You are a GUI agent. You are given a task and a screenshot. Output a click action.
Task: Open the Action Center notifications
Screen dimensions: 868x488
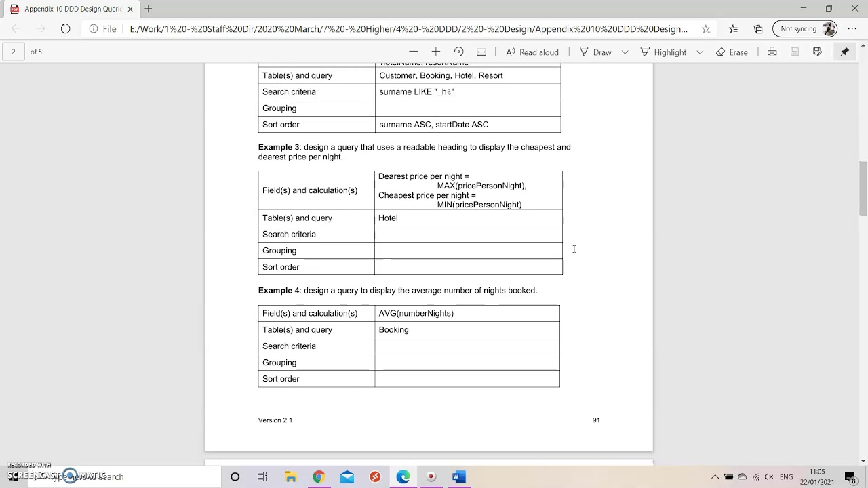pos(850,477)
